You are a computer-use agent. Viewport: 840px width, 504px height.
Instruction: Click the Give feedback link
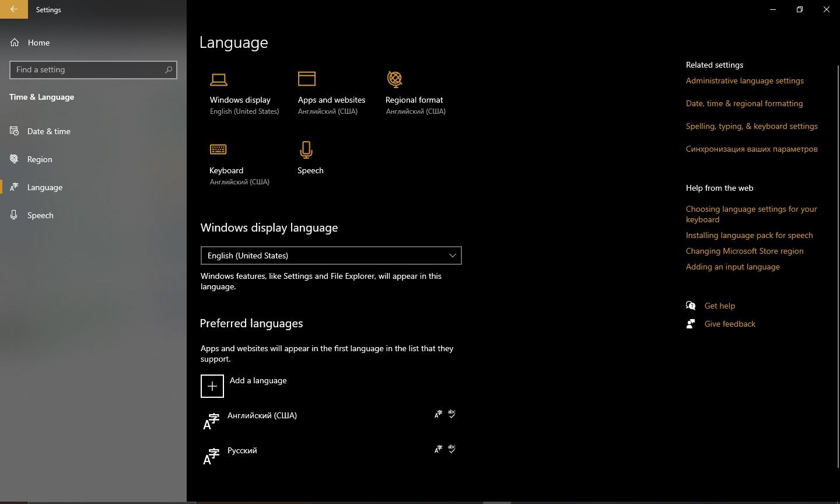pyautogui.click(x=730, y=324)
